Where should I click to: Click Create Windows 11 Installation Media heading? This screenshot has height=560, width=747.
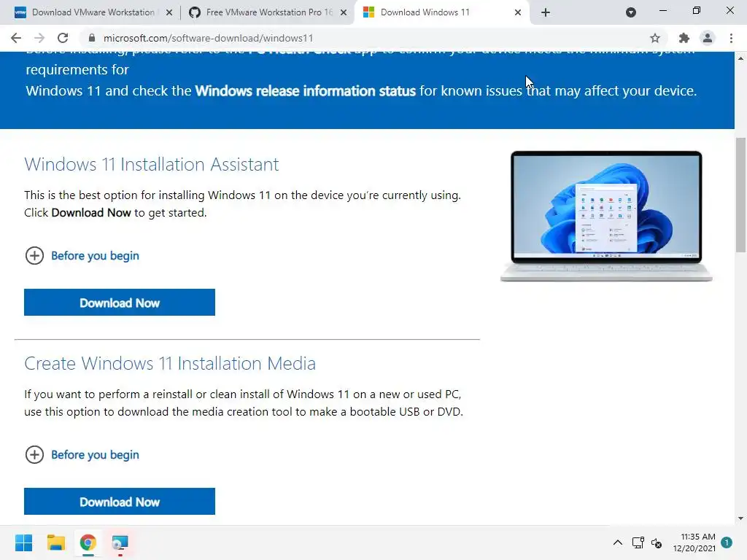[x=170, y=363]
